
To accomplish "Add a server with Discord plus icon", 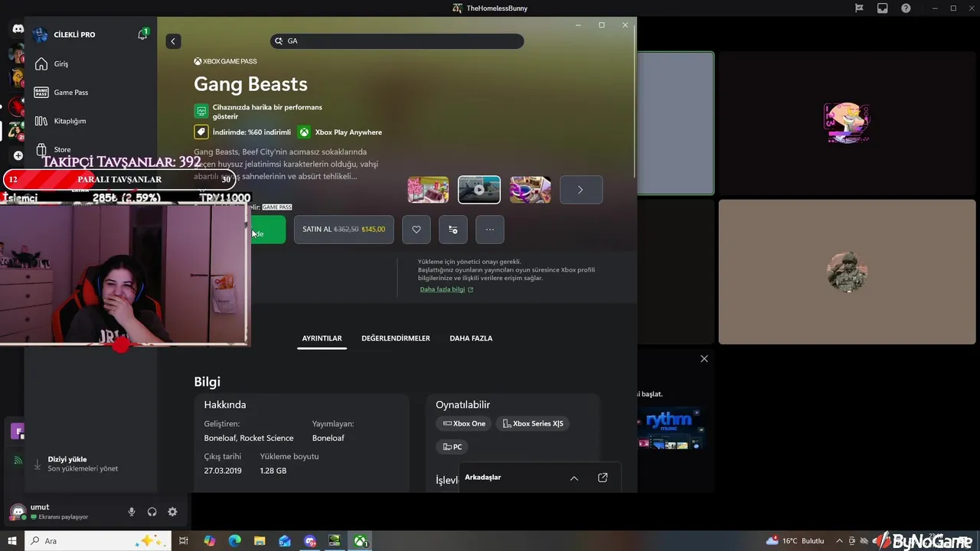I will click(18, 155).
